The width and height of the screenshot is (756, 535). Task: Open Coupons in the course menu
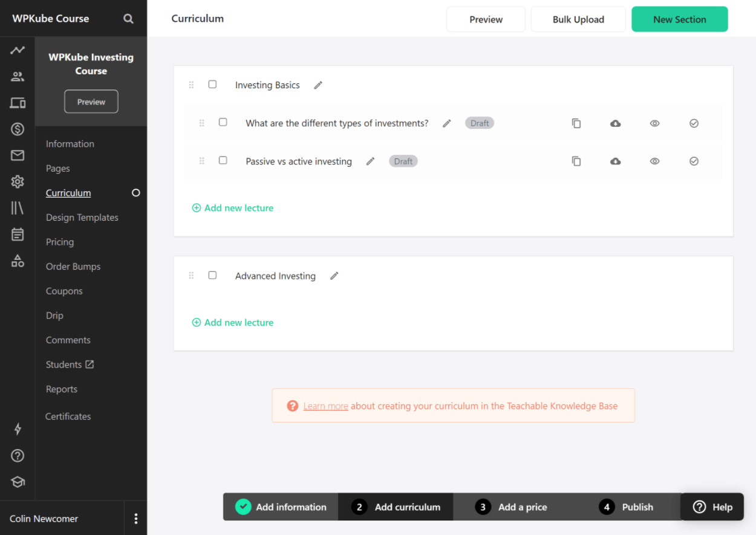click(64, 291)
